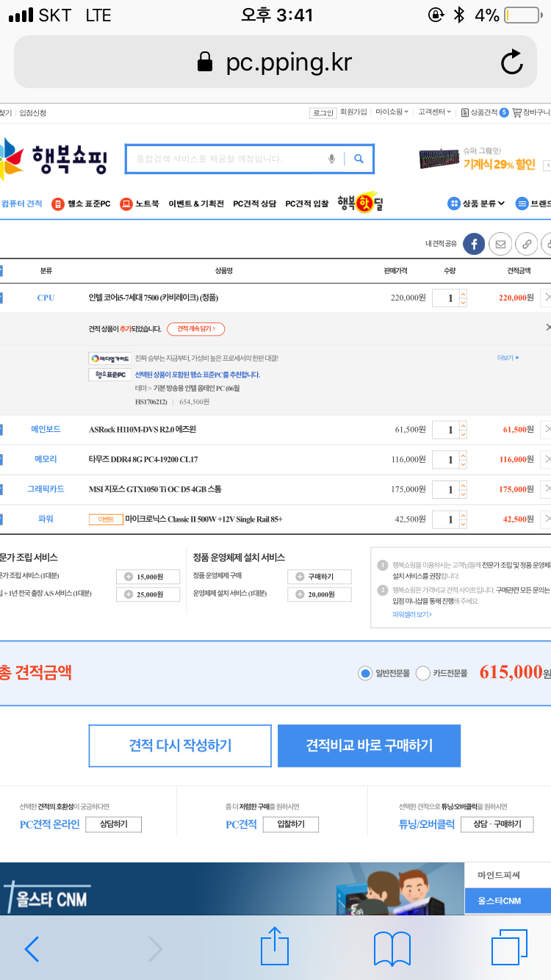Decrease 메인보드 quantity with down arrow
The width and height of the screenshot is (551, 980).
point(463,433)
